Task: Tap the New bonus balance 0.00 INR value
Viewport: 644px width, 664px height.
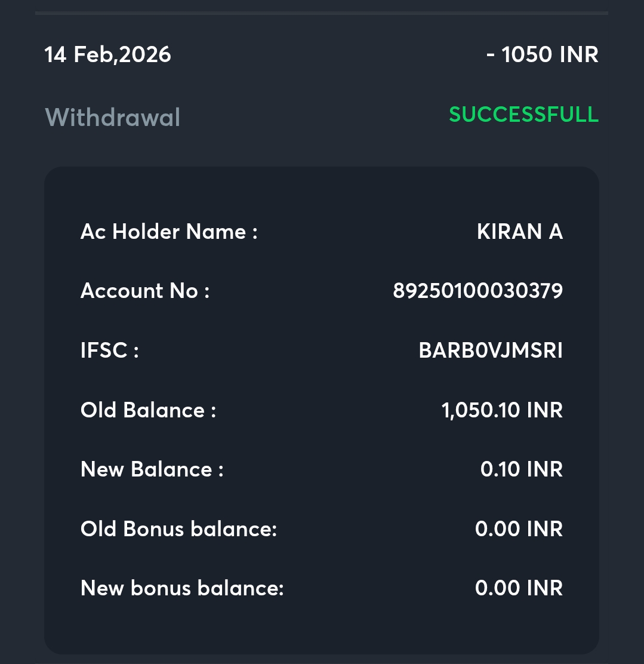Action: (519, 588)
